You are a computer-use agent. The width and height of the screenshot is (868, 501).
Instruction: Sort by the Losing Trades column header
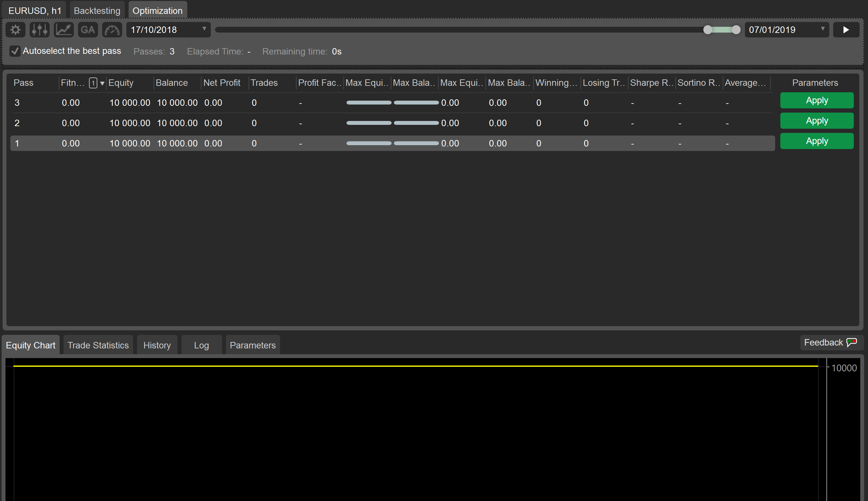604,83
